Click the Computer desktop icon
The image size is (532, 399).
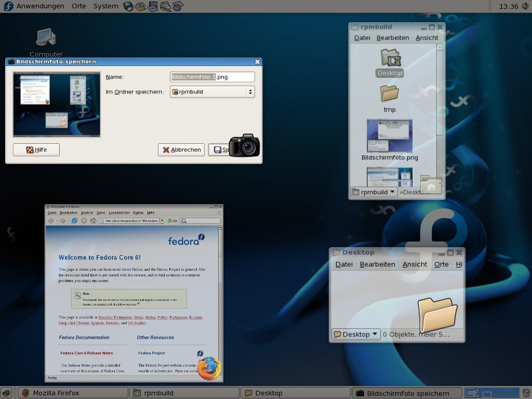pos(46,38)
